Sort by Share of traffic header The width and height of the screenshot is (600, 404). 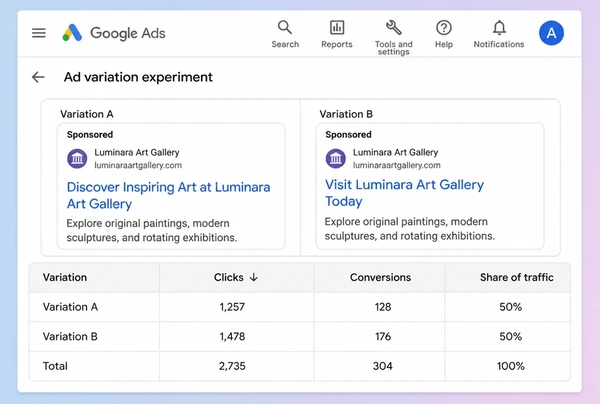517,277
